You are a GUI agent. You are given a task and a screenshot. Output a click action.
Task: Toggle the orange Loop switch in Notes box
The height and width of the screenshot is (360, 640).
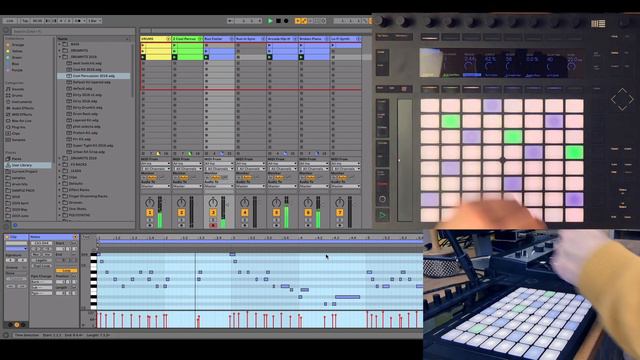[66, 271]
